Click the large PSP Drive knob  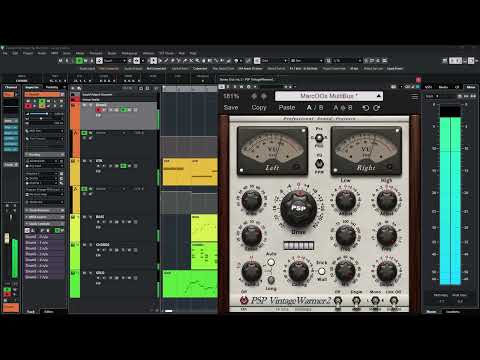pos(298,208)
